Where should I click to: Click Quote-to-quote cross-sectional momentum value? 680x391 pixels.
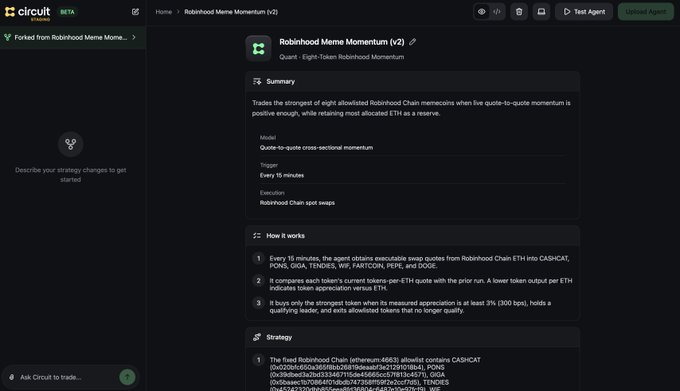click(316, 147)
